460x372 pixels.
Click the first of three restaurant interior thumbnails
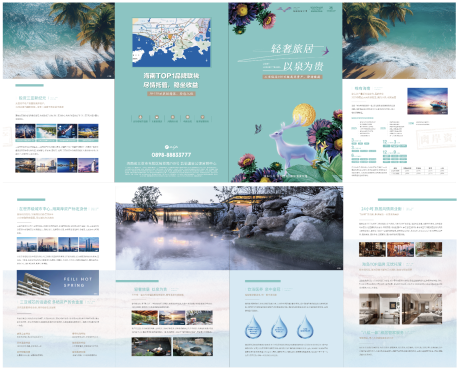tap(372, 249)
